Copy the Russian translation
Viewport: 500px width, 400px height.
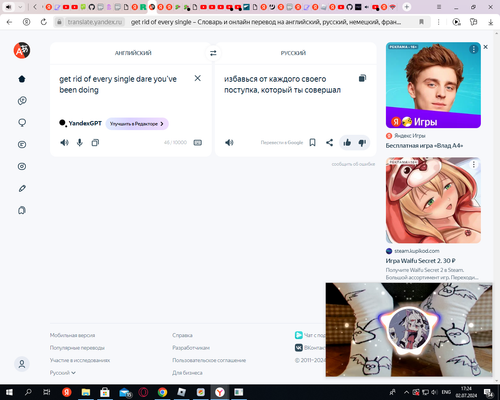(x=362, y=78)
